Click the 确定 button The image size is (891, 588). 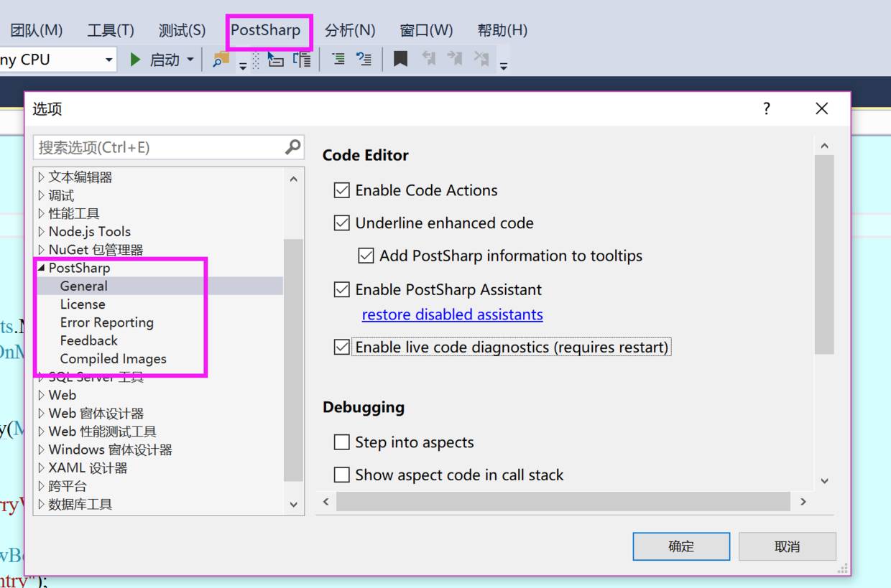(x=681, y=546)
